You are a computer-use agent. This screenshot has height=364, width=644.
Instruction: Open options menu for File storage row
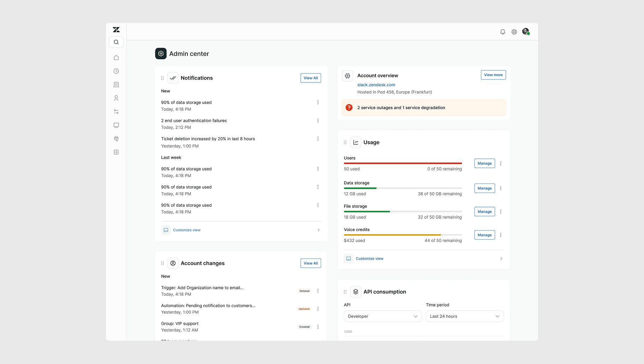click(501, 212)
